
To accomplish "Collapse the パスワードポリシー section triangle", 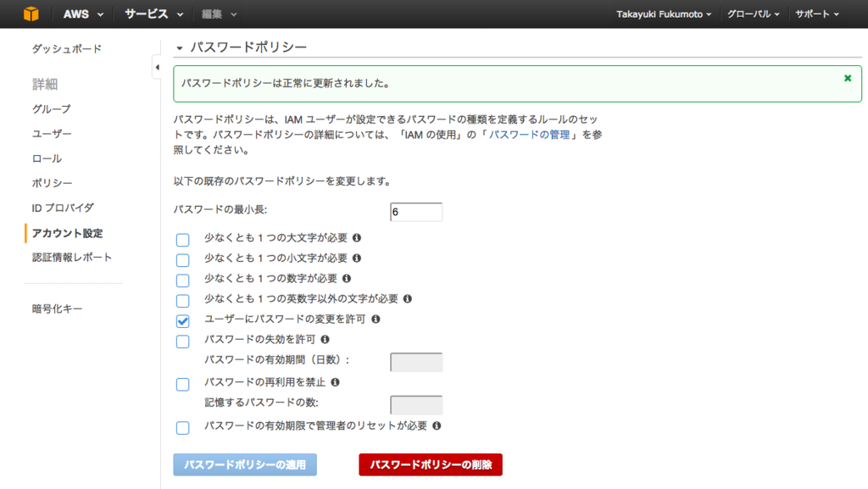I will point(179,48).
